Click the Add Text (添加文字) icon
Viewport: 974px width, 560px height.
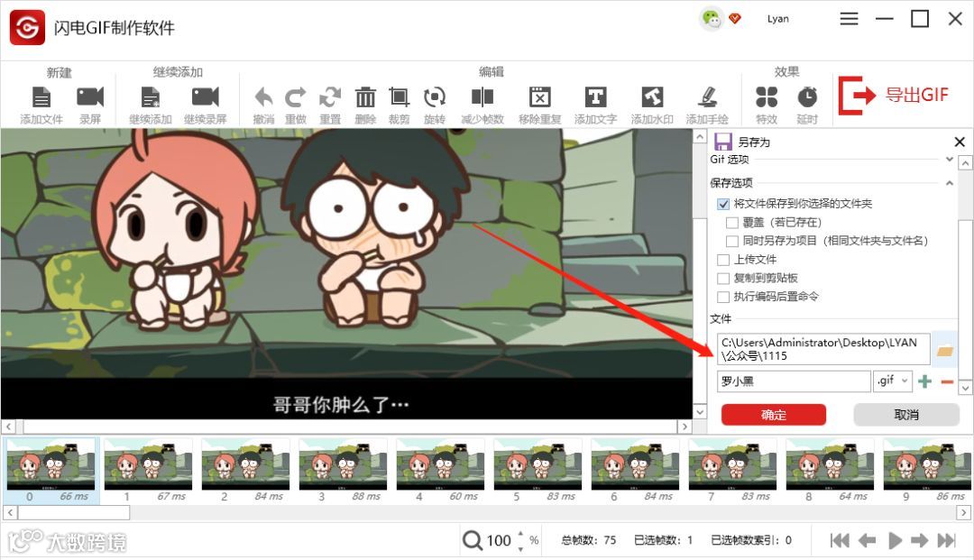pos(595,97)
